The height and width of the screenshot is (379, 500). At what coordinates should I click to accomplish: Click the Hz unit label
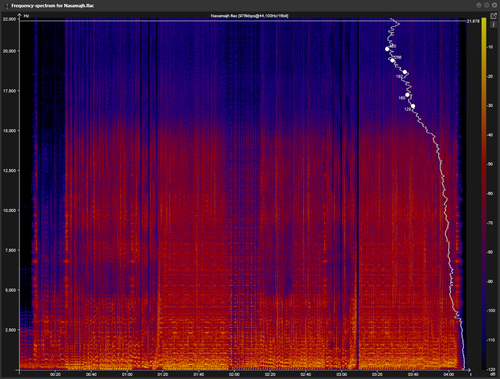(x=26, y=16)
